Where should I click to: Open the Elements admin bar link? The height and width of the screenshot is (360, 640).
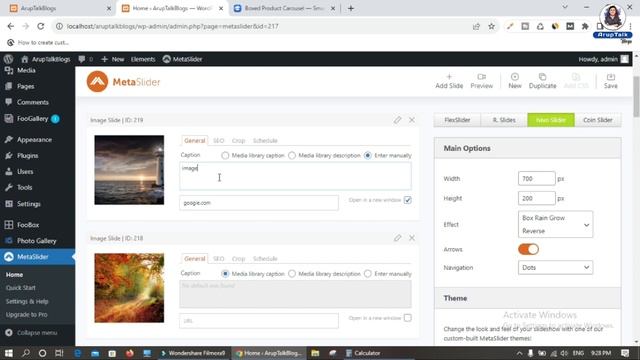click(143, 59)
